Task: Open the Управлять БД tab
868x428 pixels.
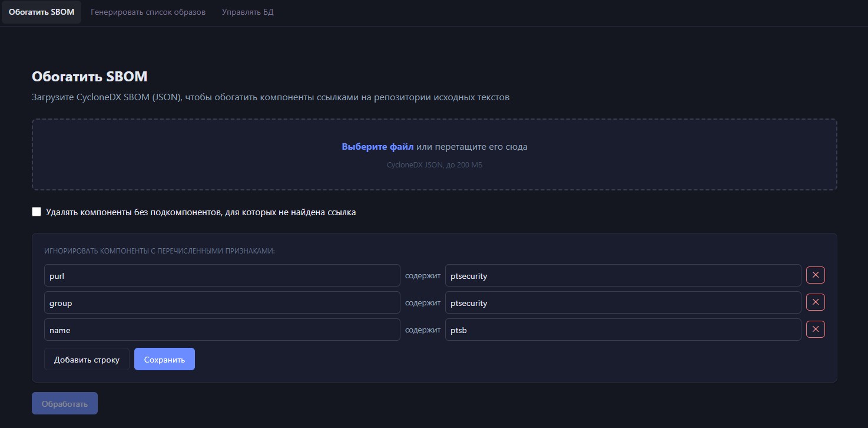Action: click(248, 12)
